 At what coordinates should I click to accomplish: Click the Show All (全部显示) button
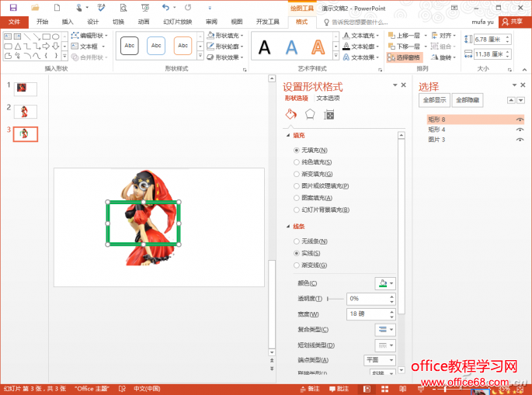[x=434, y=100]
